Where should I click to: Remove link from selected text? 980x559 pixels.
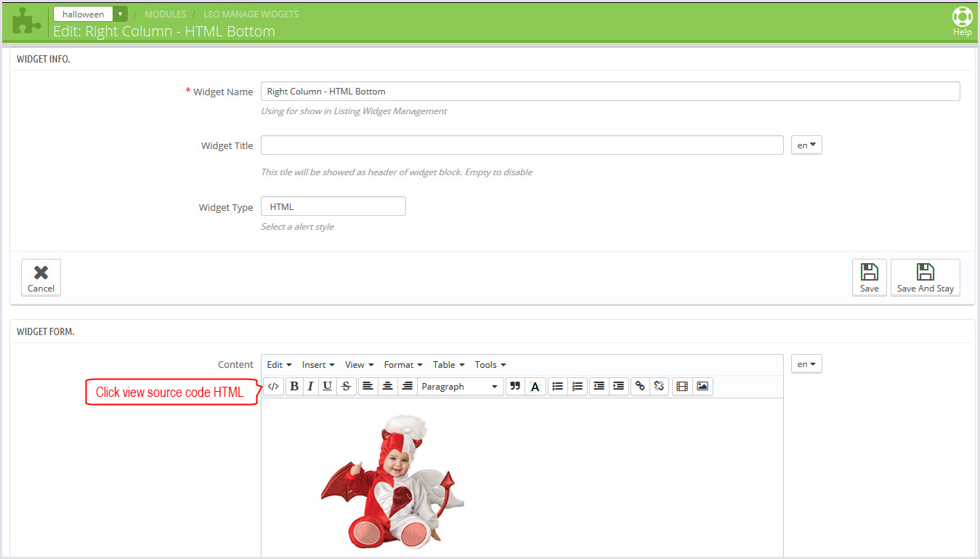click(659, 386)
